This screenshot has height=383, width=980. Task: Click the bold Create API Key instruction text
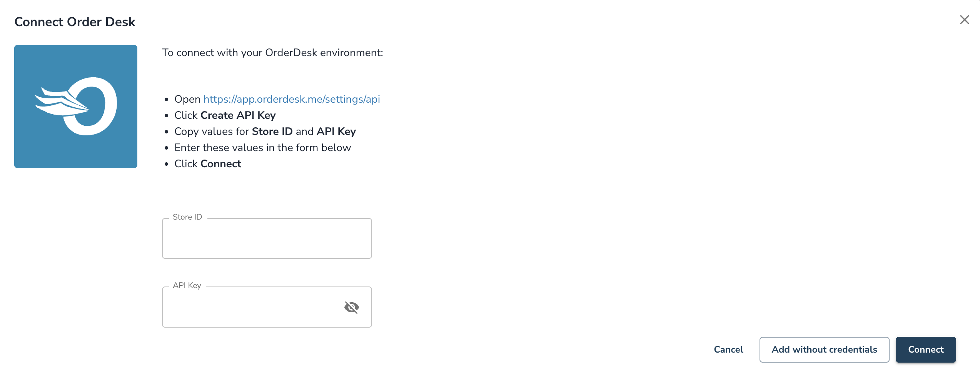[238, 115]
